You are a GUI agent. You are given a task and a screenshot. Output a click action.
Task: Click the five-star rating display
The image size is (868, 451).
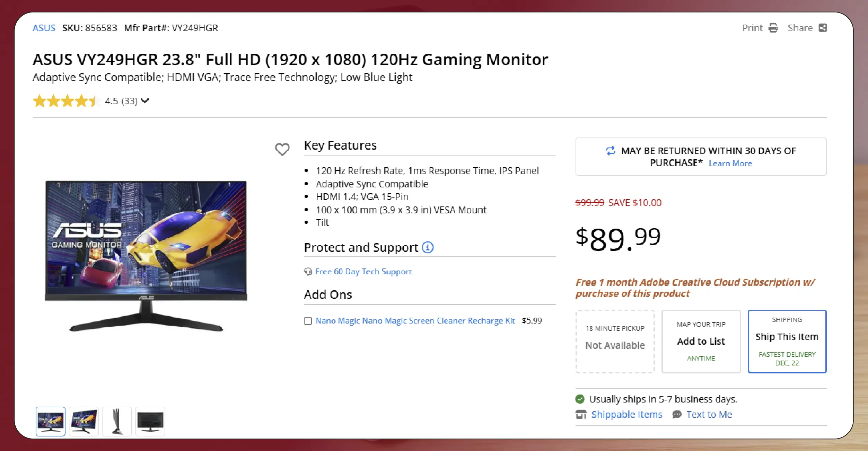(x=64, y=101)
